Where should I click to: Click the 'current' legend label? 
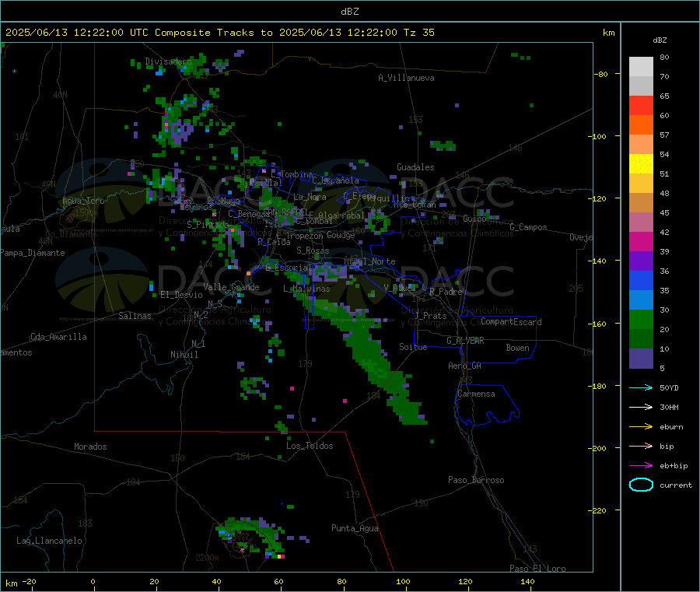[675, 485]
